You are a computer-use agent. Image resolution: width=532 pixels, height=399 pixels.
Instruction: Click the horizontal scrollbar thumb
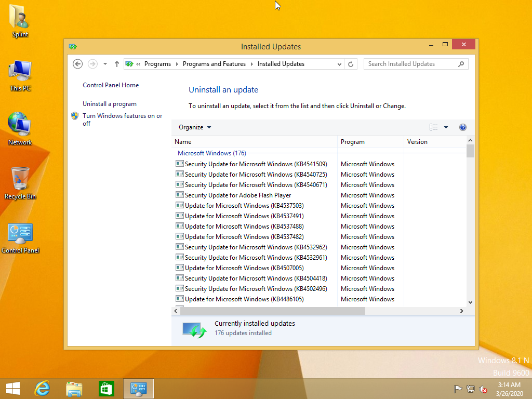[x=272, y=311]
